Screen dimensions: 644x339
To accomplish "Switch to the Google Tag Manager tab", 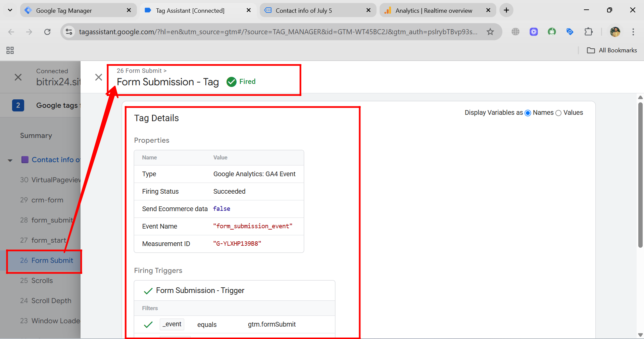I will pyautogui.click(x=78, y=10).
